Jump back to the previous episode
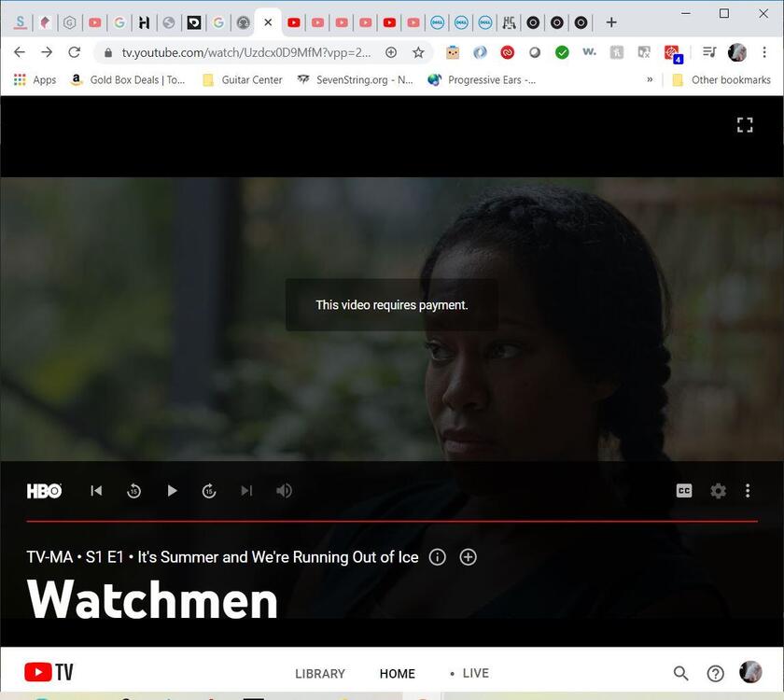This screenshot has height=700, width=784. point(96,490)
